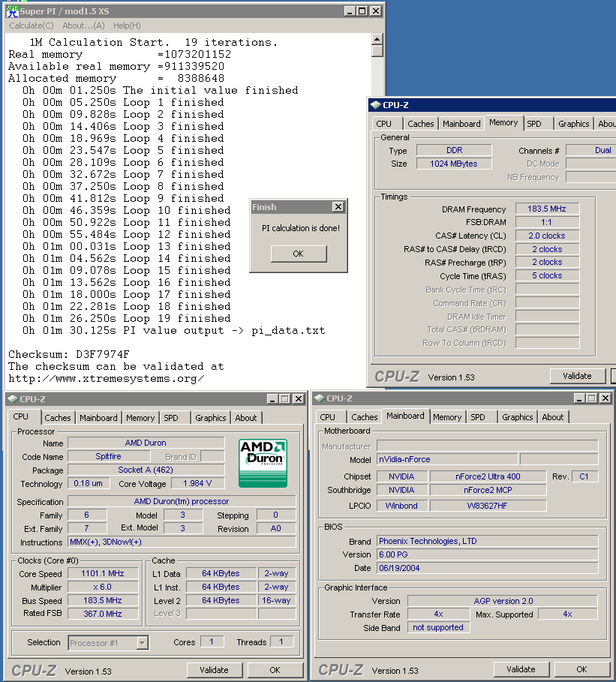The height and width of the screenshot is (682, 616).
Task: Switch to Caches tab in CPU window
Action: pyautogui.click(x=58, y=418)
